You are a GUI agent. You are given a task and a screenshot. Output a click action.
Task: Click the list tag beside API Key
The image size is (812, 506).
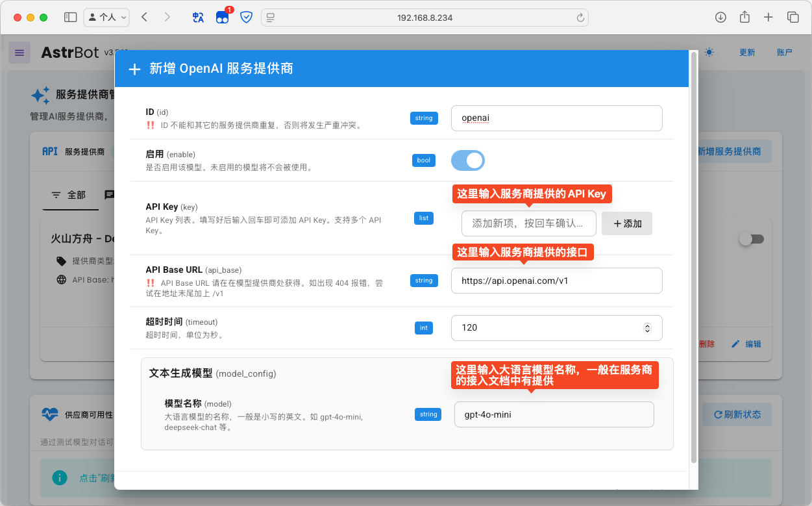(x=424, y=218)
